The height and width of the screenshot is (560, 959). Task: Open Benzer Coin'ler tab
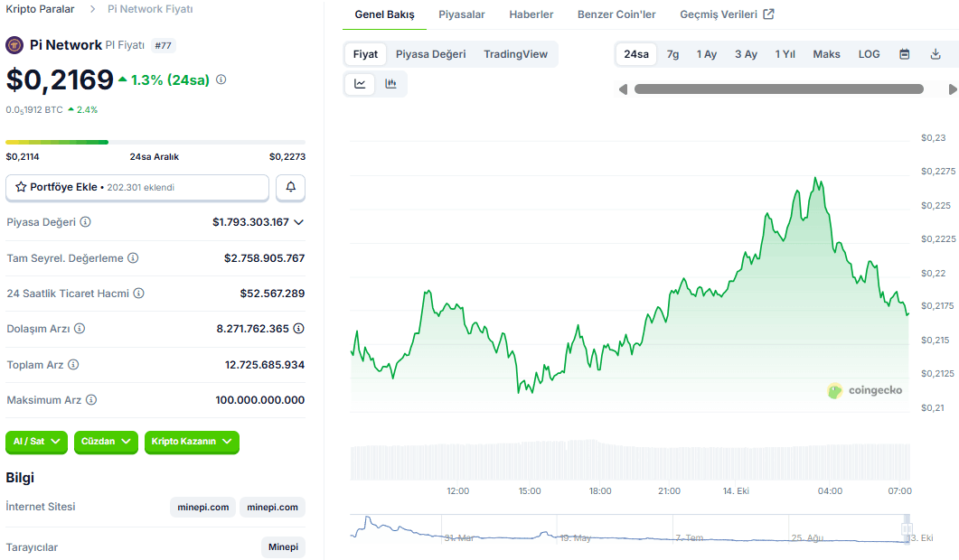click(x=616, y=14)
